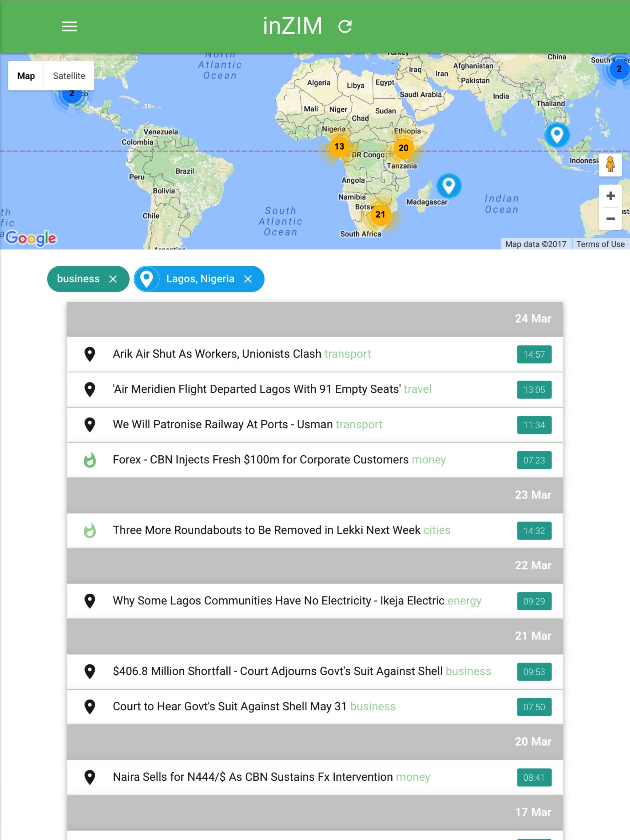Screen dimensions: 630x840
Task: Remove the Lagos, Nigeria filter chip
Action: click(x=248, y=279)
